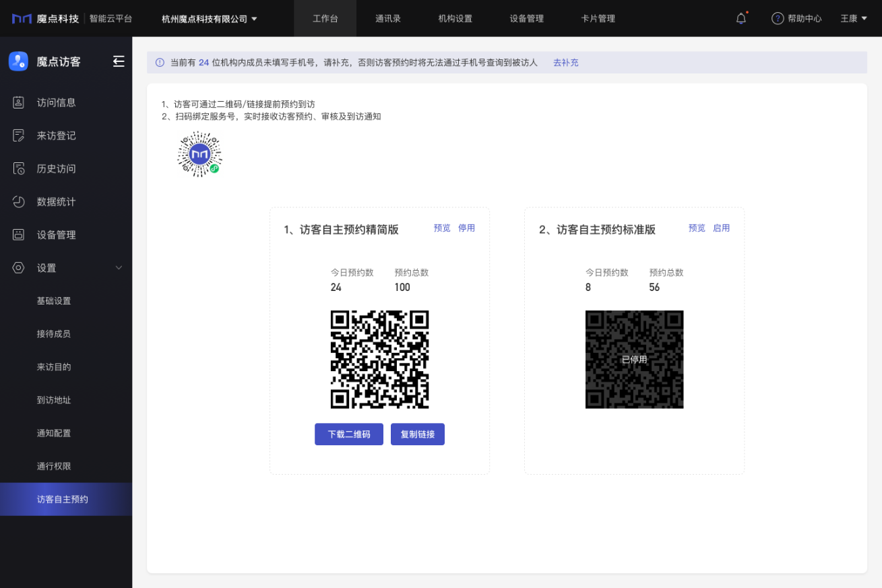Click the 精简版 reservation QR code
The image size is (882, 588).
[x=380, y=360]
